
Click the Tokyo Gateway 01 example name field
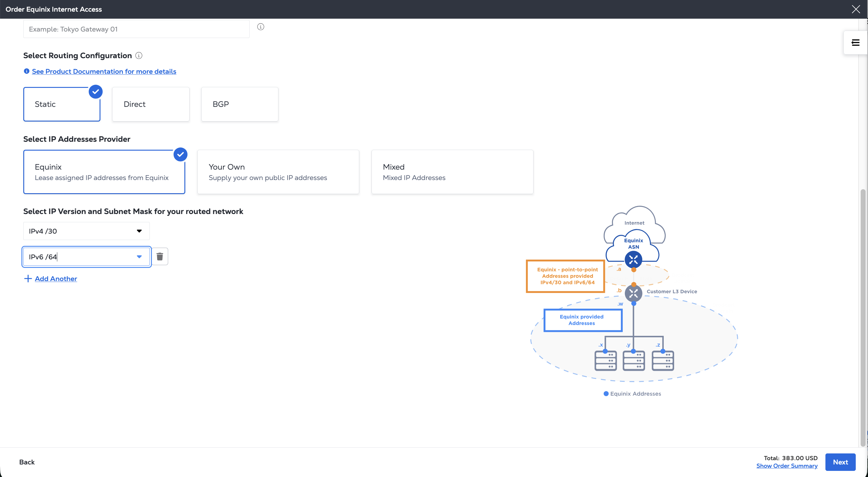click(x=136, y=29)
